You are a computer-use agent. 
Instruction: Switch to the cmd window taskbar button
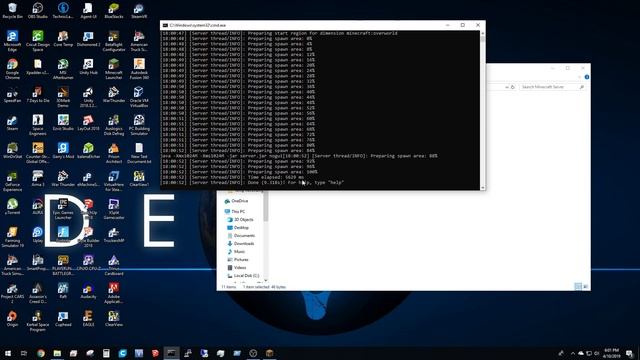tap(171, 353)
